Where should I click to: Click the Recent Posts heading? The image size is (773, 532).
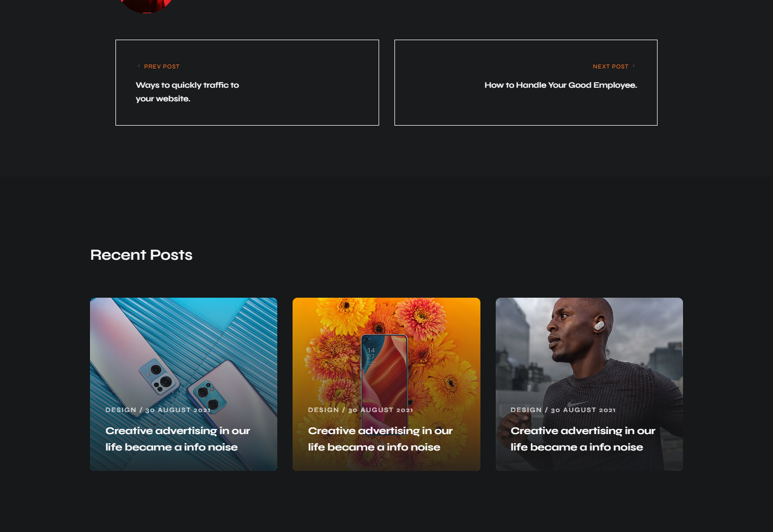coord(141,255)
